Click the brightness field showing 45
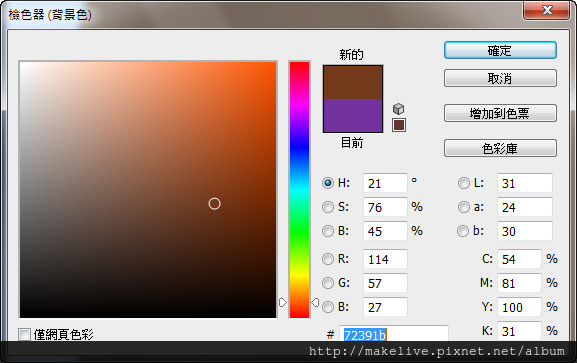Image resolution: width=577 pixels, height=363 pixels. point(385,231)
